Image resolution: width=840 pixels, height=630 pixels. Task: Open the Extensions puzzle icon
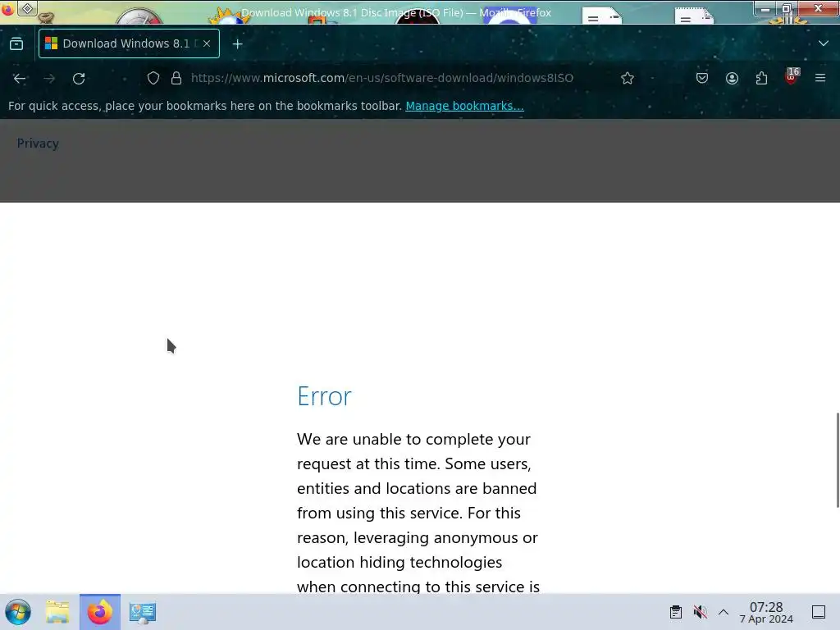coord(761,78)
